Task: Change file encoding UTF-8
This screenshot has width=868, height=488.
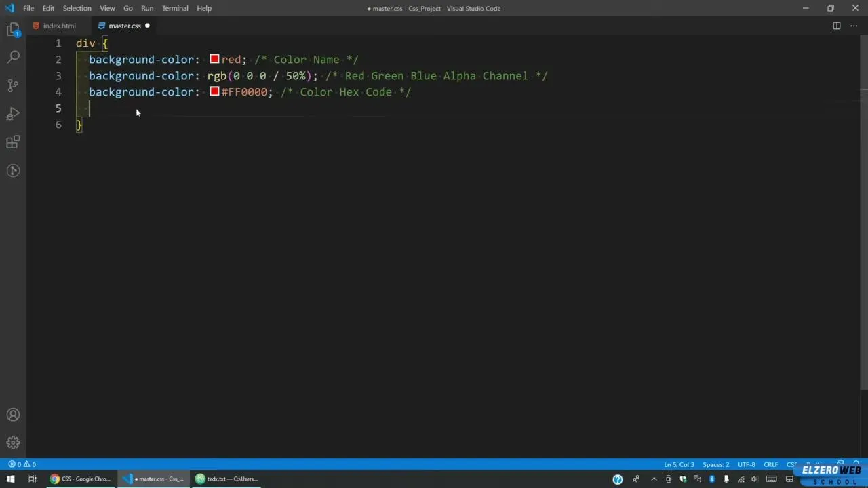Action: pos(747,464)
